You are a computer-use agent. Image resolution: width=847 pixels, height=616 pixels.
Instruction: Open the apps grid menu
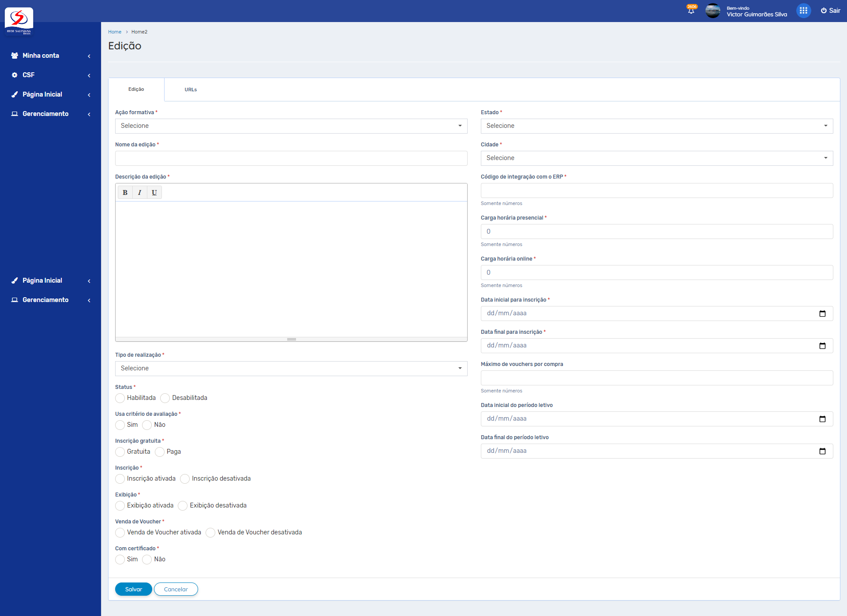803,10
